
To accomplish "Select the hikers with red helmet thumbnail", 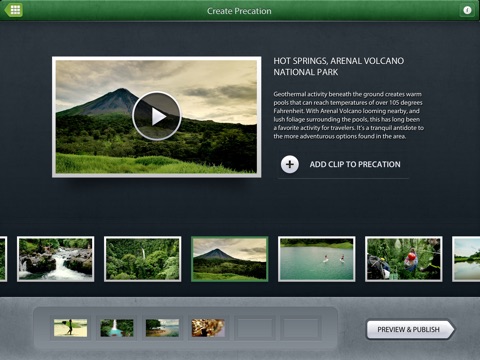I will [404, 259].
